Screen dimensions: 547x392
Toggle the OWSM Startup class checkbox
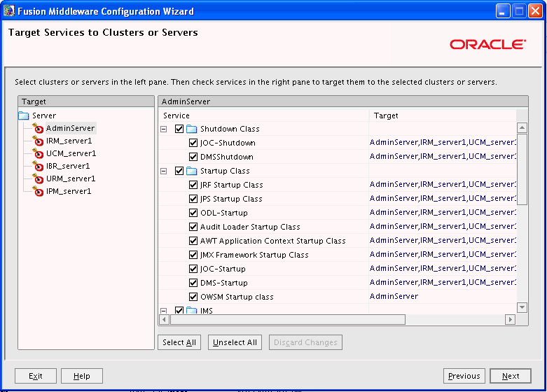pos(193,297)
